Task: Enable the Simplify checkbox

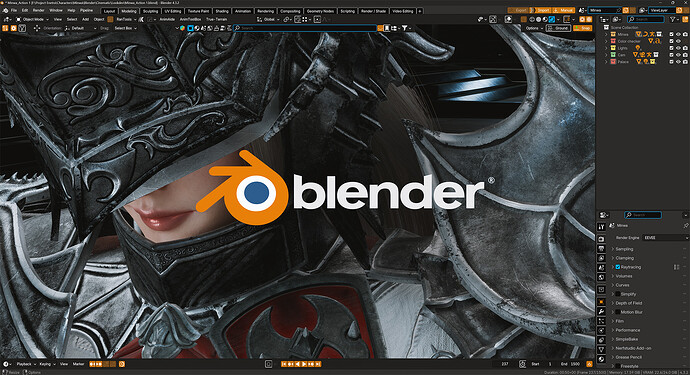Action: pyautogui.click(x=618, y=294)
